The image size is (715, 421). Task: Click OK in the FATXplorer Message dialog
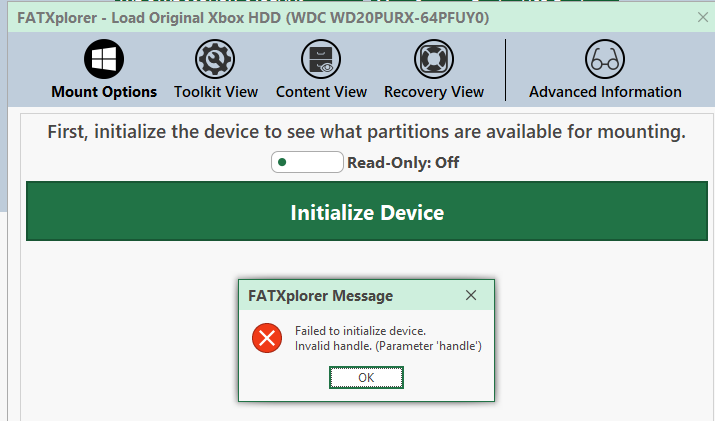(366, 378)
